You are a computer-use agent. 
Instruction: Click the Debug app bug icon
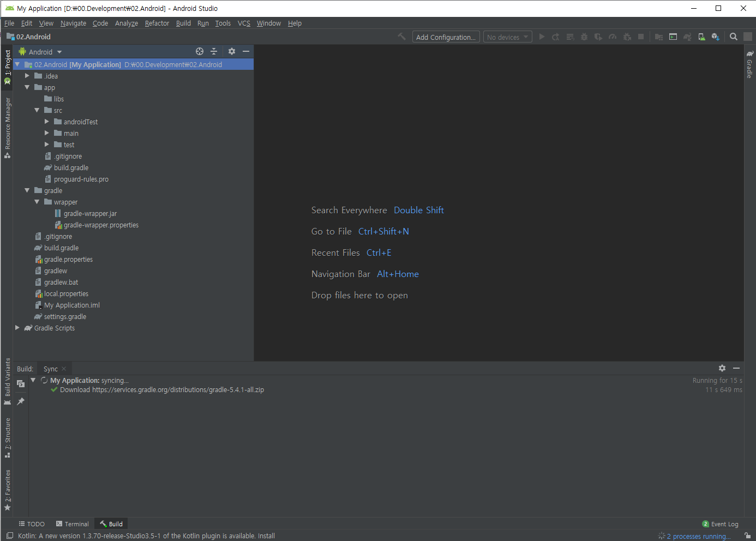coord(584,37)
